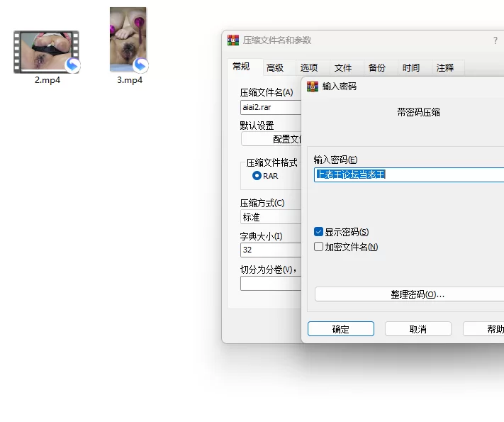The height and width of the screenshot is (422, 504).
Task: Select the RAR format radio button
Action: point(257,175)
